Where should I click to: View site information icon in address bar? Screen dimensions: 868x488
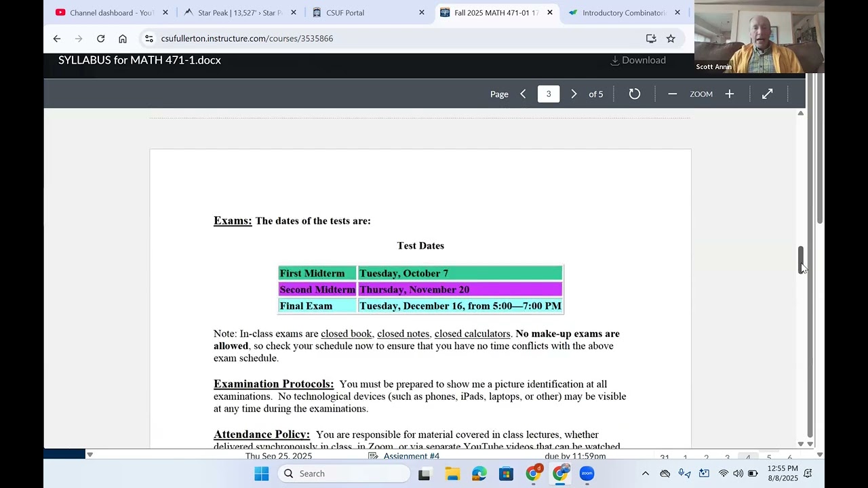(x=149, y=39)
